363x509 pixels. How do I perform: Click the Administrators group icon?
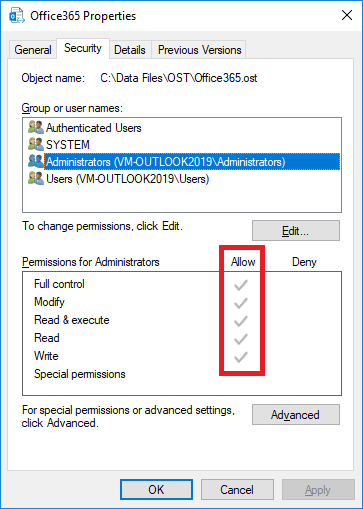pyautogui.click(x=36, y=162)
